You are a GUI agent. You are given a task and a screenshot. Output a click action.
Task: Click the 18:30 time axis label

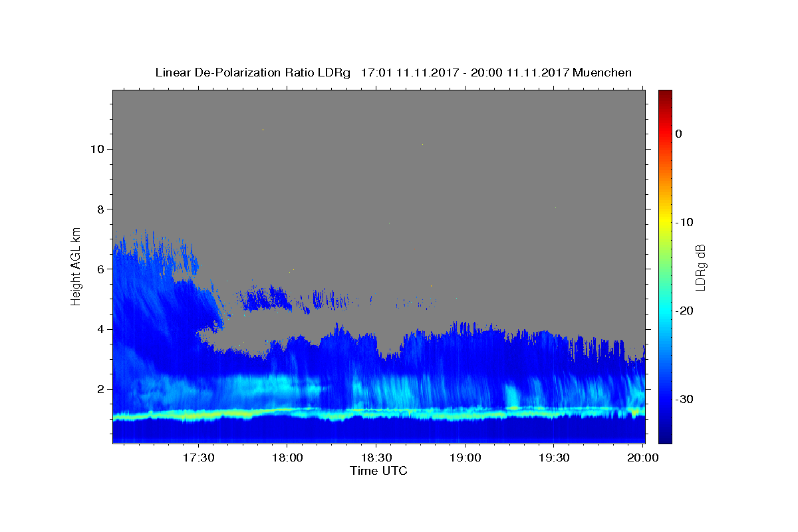376,458
